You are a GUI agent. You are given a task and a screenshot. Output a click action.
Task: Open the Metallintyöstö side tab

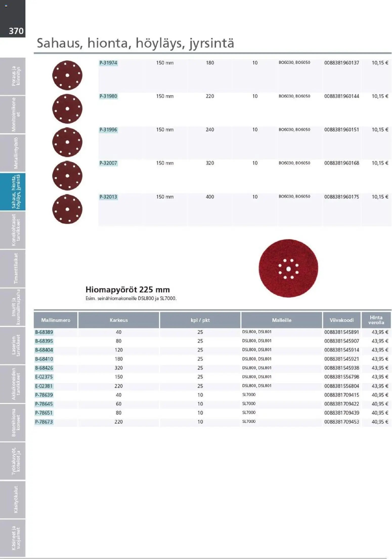tap(13, 153)
